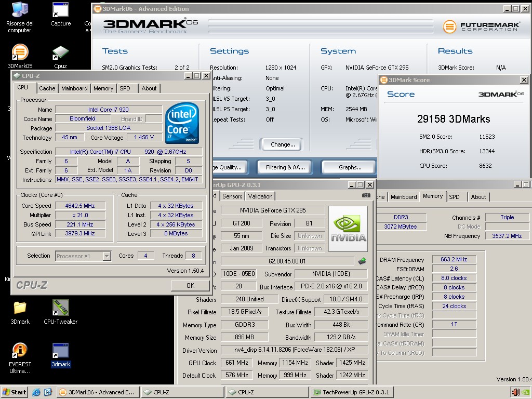Click the Bus Speed 221.1 MHz value
This screenshot has height=399, width=532.
(x=80, y=224)
